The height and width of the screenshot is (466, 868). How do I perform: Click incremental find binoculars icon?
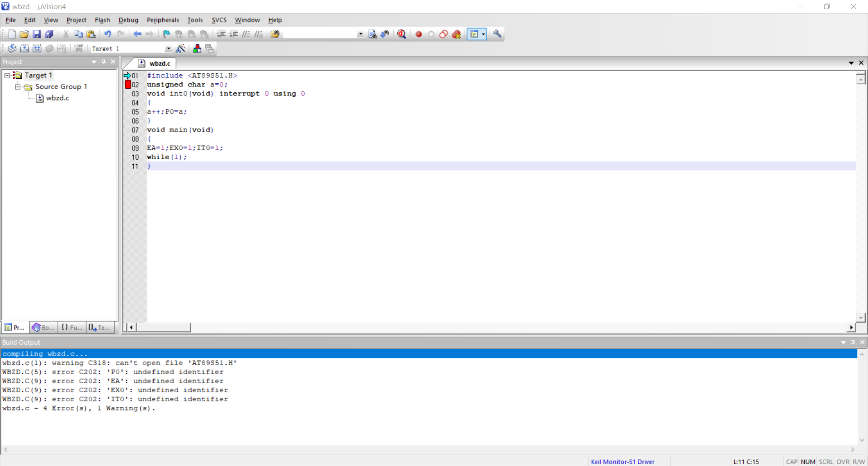tap(385, 34)
